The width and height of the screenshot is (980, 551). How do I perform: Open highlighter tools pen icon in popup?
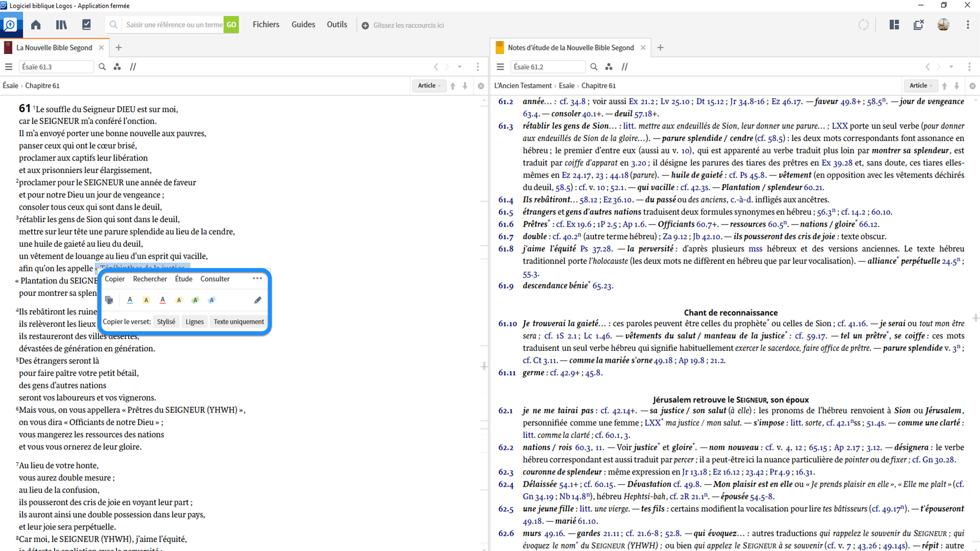click(x=258, y=300)
